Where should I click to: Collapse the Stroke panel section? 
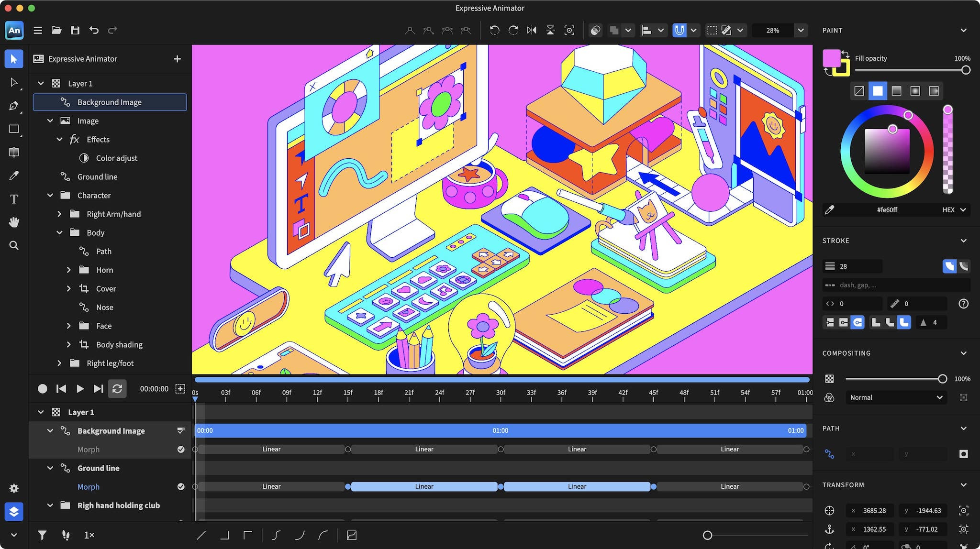(x=963, y=241)
